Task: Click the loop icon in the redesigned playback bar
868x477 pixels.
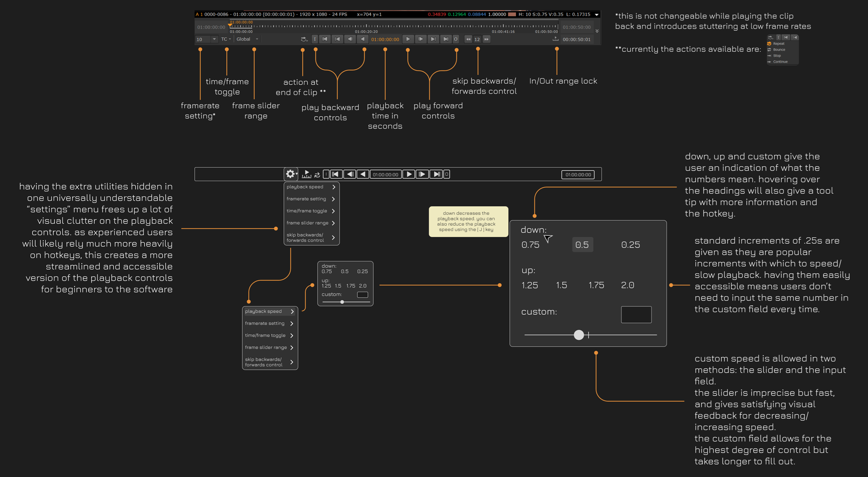Action: click(317, 175)
